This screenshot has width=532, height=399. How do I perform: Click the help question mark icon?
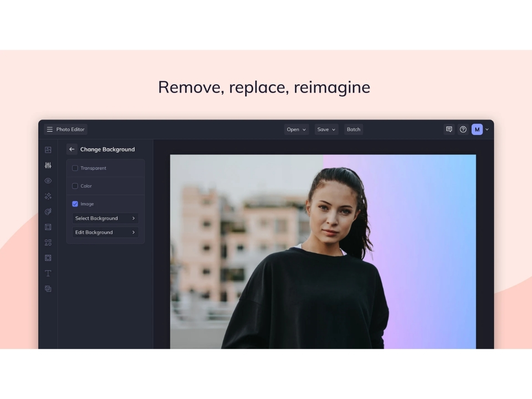pos(463,129)
